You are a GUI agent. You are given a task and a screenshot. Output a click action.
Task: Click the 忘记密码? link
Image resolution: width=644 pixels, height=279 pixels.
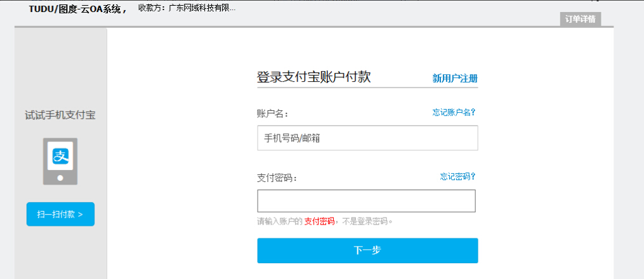(x=458, y=176)
